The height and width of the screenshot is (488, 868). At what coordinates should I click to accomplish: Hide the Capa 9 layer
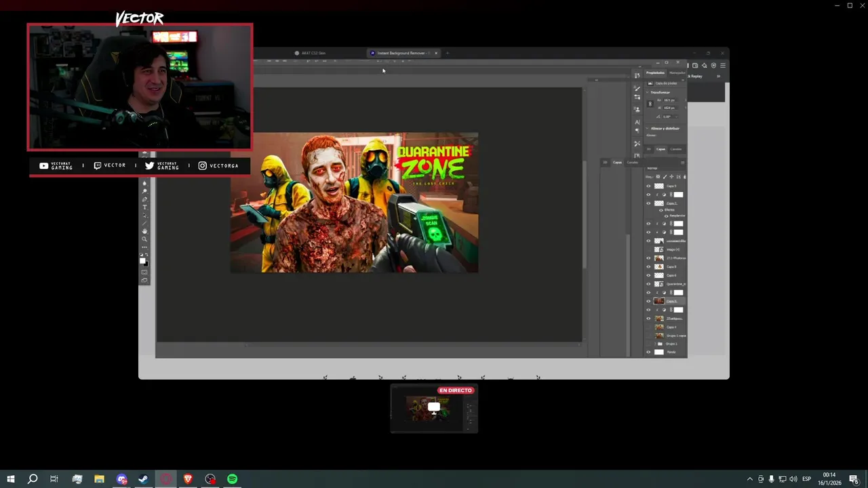click(x=648, y=186)
